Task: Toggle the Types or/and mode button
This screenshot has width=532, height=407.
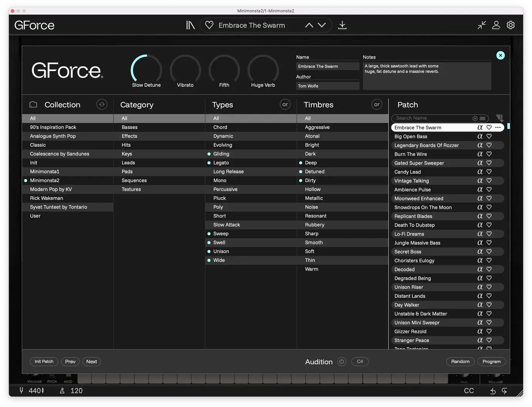Action: click(285, 104)
